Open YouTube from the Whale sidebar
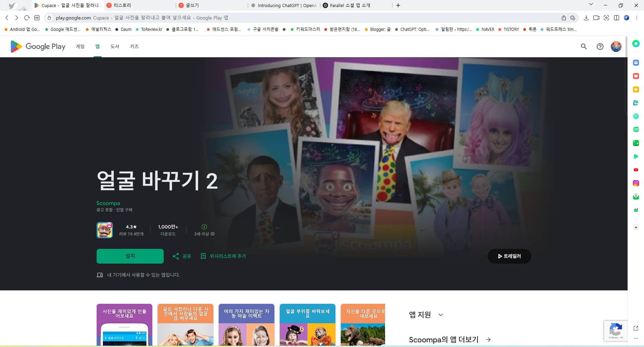 point(636,170)
